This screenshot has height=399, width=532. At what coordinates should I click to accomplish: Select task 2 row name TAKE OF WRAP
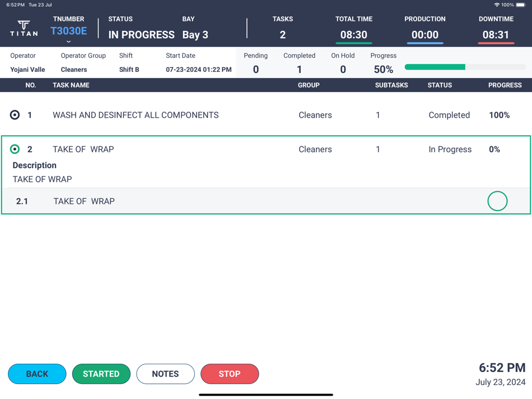(83, 149)
